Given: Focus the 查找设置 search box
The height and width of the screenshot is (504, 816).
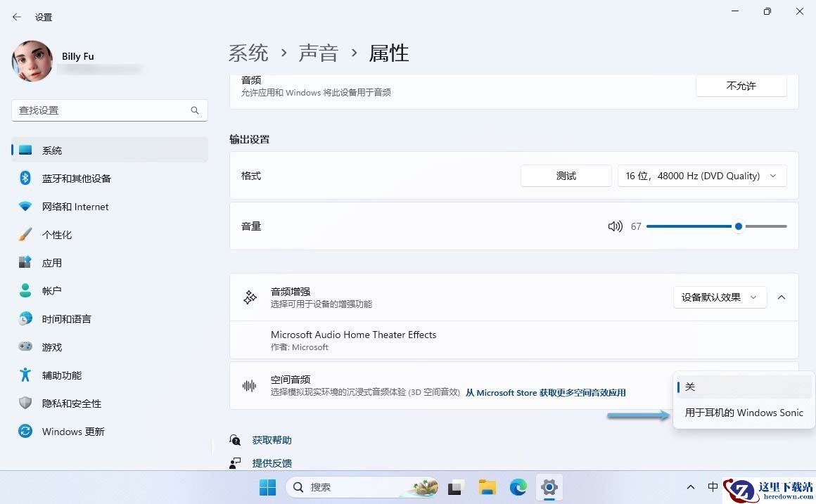Looking at the screenshot, I should point(109,110).
